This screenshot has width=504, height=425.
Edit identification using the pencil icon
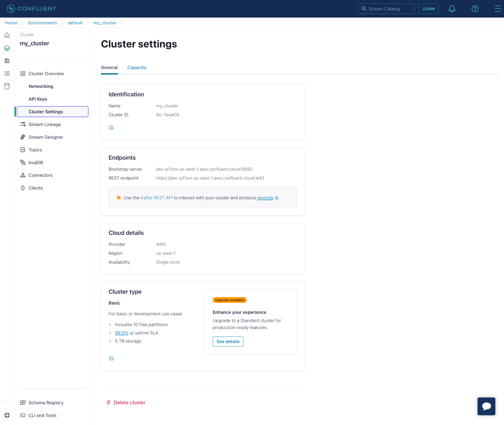click(x=111, y=127)
